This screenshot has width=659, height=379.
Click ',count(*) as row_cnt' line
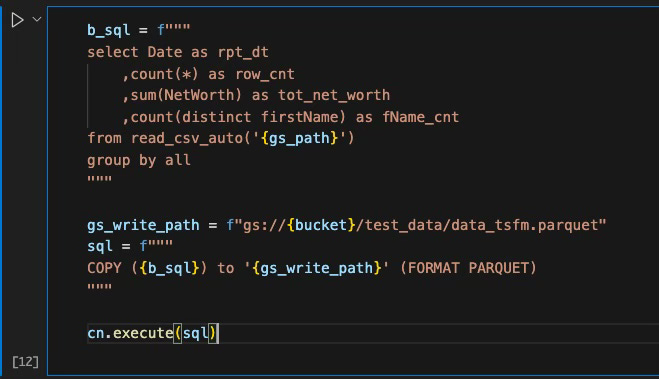[x=208, y=74]
